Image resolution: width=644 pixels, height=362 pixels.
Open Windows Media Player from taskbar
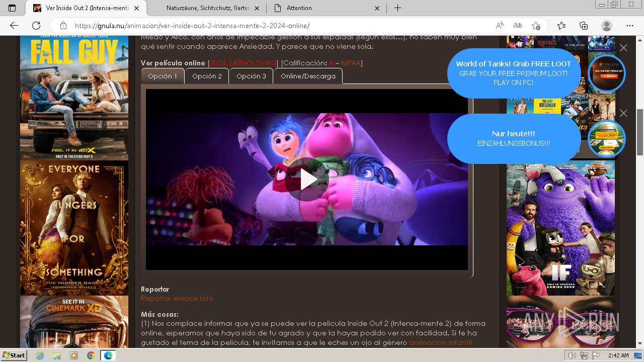[74, 355]
